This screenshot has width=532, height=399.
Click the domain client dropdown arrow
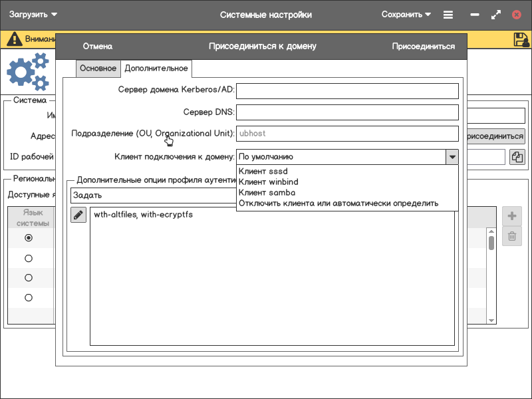(x=452, y=157)
